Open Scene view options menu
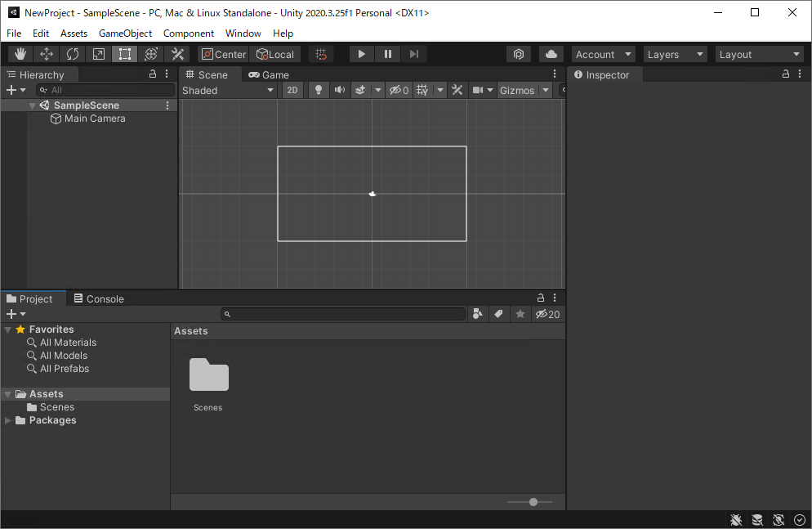812x529 pixels. 555,74
